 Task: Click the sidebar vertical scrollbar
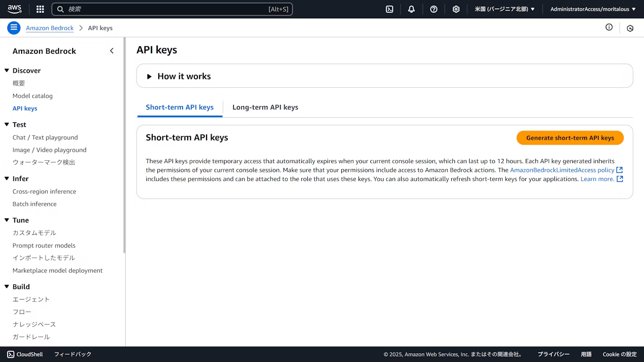(124, 145)
